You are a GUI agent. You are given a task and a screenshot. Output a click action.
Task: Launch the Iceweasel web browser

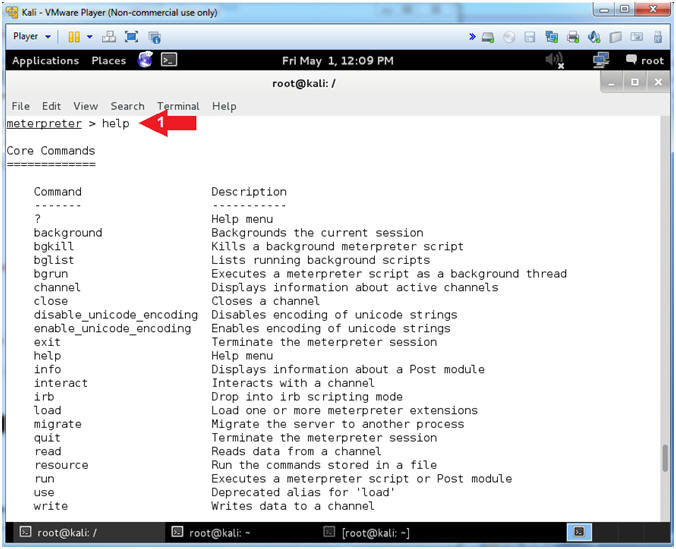[x=145, y=60]
